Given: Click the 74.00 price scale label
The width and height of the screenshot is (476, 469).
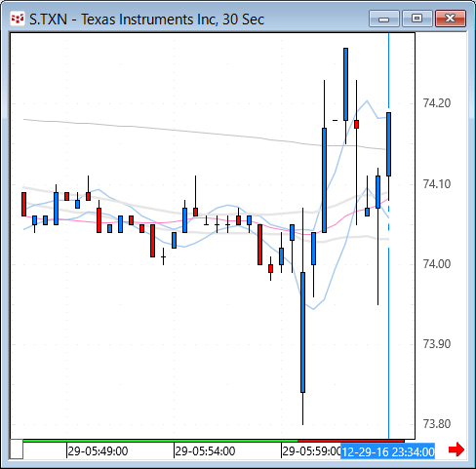Looking at the screenshot, I should pyautogui.click(x=437, y=264).
